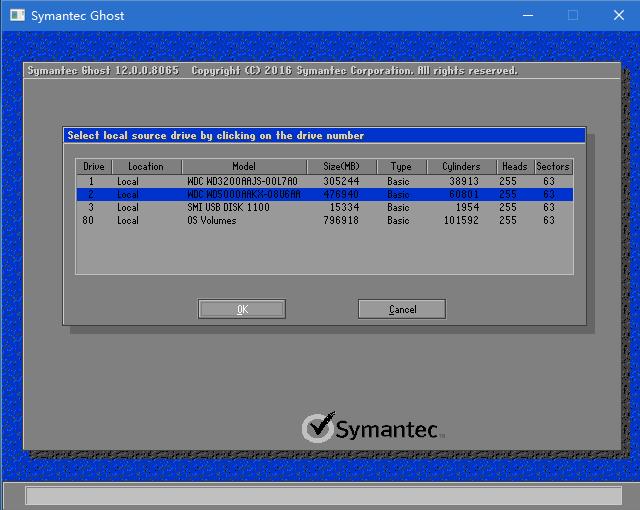
Task: Click cylinders value 101592
Action: [461, 220]
